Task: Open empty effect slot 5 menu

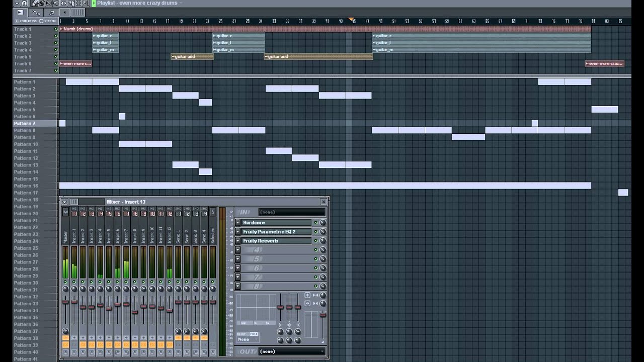Action: coord(238,259)
